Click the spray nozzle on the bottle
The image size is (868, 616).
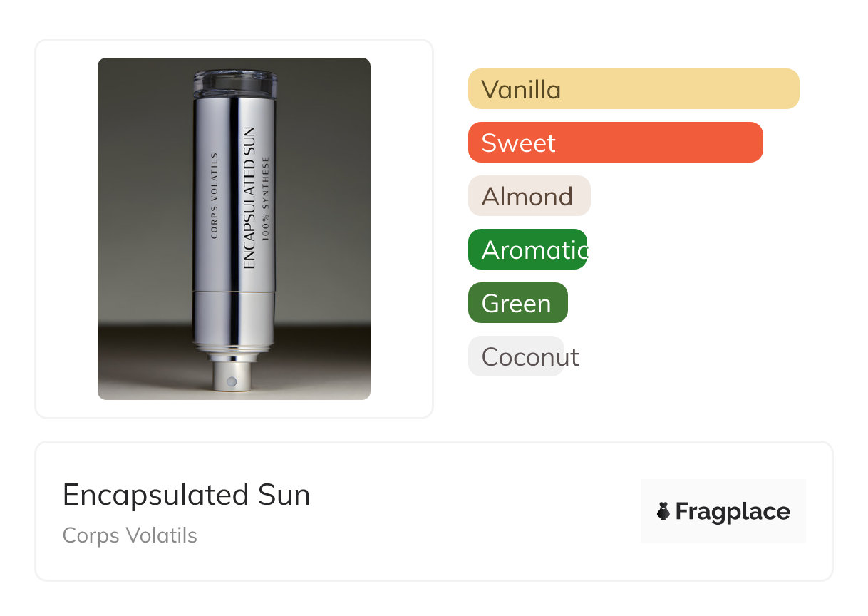point(231,378)
